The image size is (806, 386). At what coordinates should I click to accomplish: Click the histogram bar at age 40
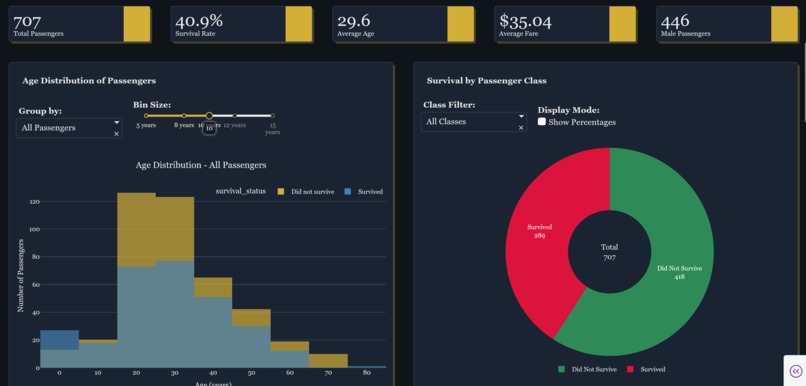tap(213, 322)
